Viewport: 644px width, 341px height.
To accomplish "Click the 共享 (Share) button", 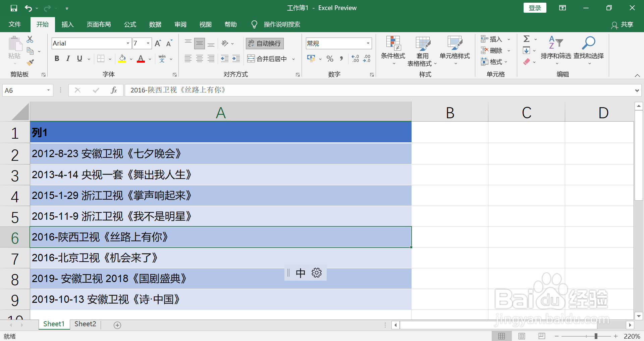I will click(623, 24).
